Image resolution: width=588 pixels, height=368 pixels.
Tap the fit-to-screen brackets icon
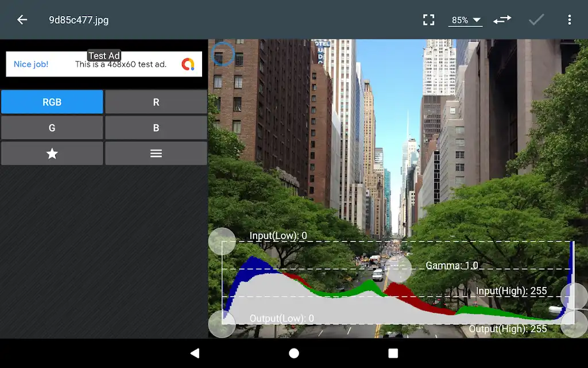[x=428, y=20]
